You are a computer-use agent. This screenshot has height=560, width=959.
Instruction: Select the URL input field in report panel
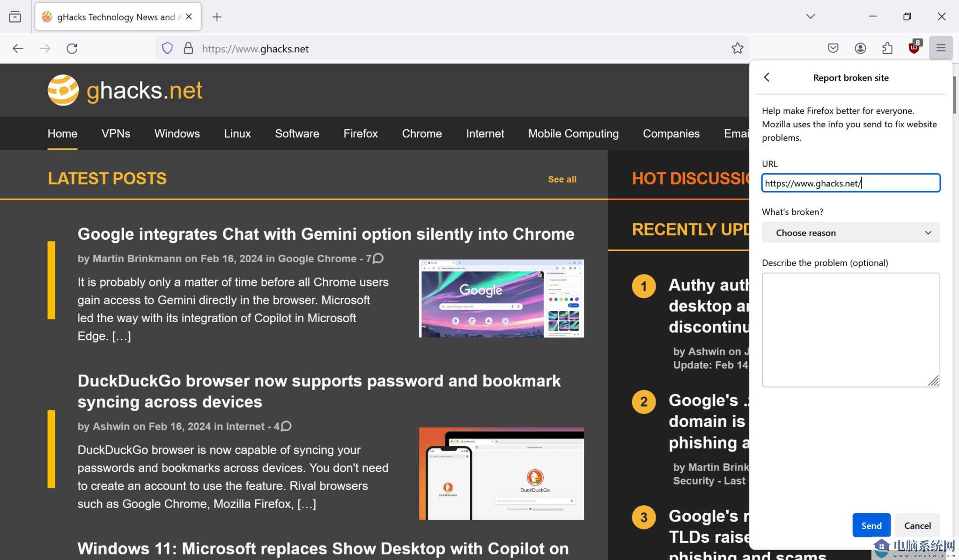pos(851,183)
